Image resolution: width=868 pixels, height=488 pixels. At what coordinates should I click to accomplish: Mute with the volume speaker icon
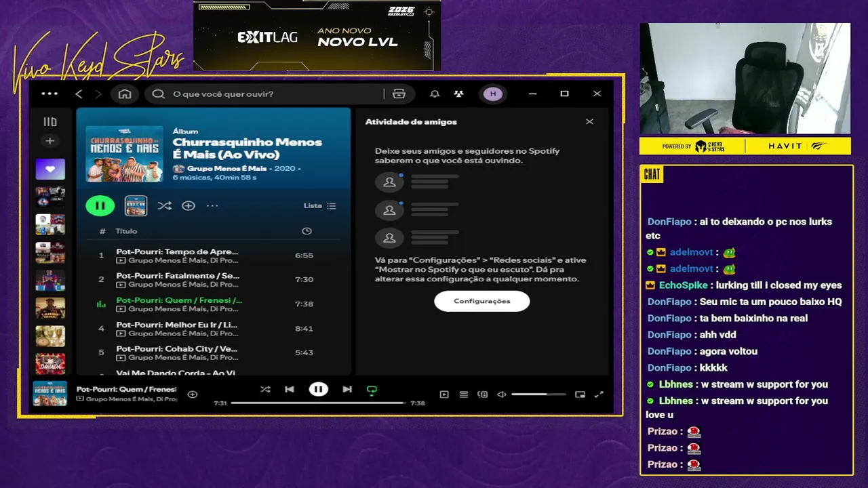[x=502, y=394]
